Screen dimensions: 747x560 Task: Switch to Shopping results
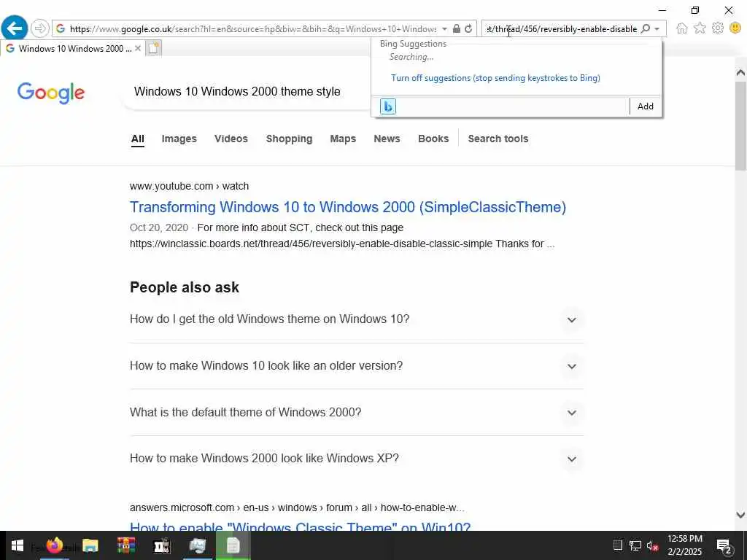(x=289, y=139)
